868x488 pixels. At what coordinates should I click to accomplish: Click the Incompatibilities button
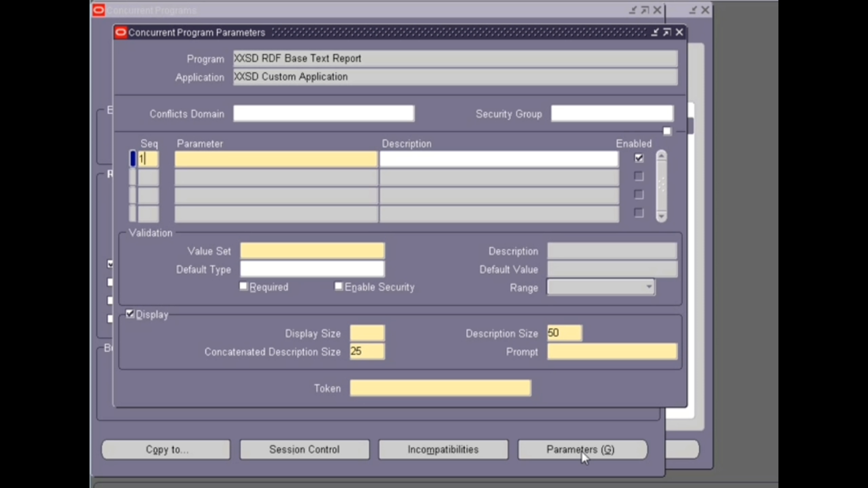(x=443, y=449)
